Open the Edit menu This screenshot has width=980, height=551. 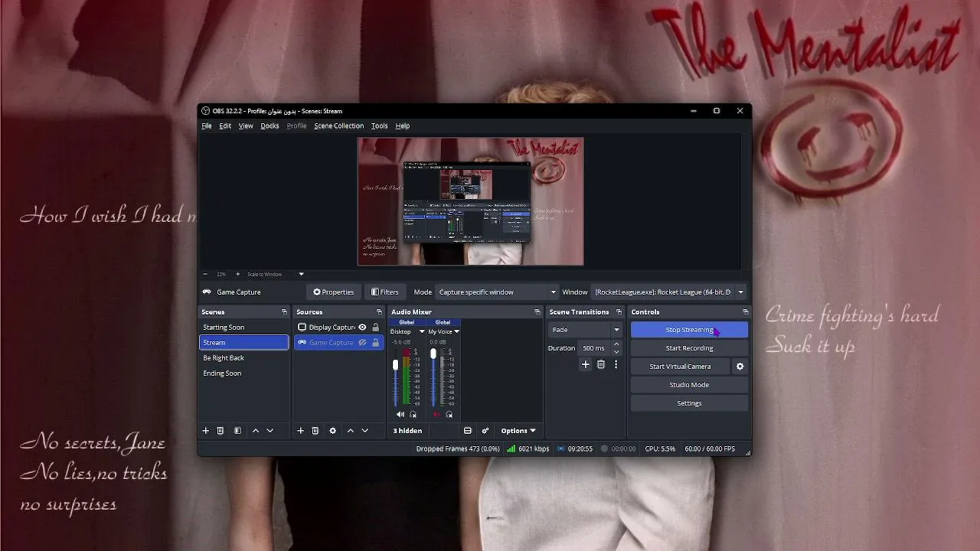[x=225, y=126]
